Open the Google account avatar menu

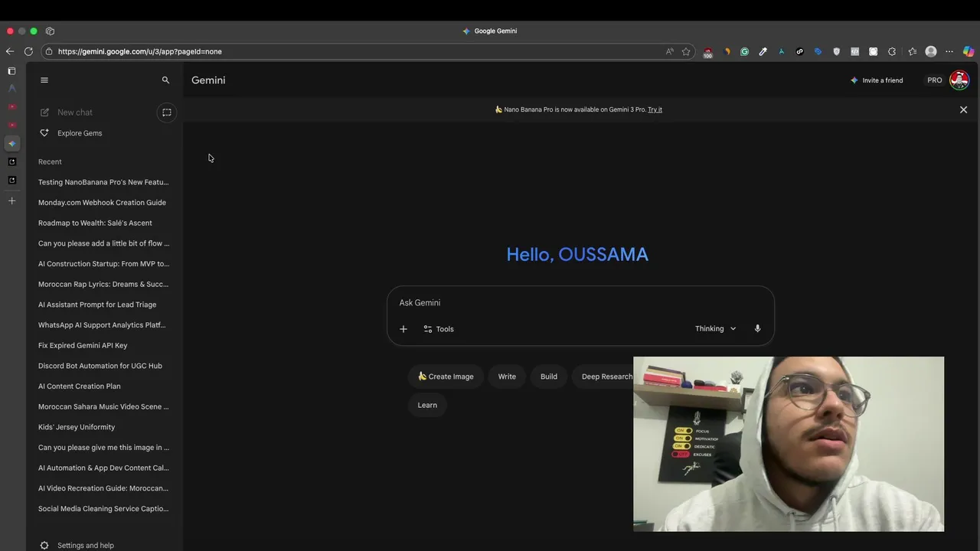point(959,80)
